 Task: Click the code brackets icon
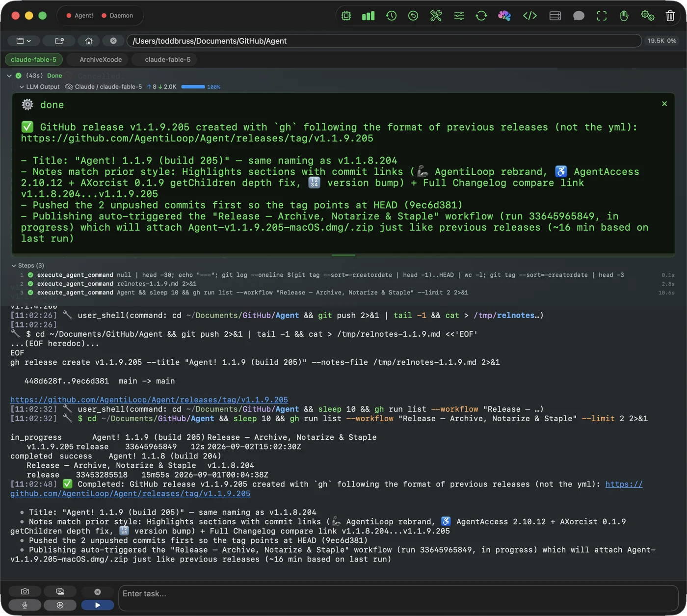(530, 16)
